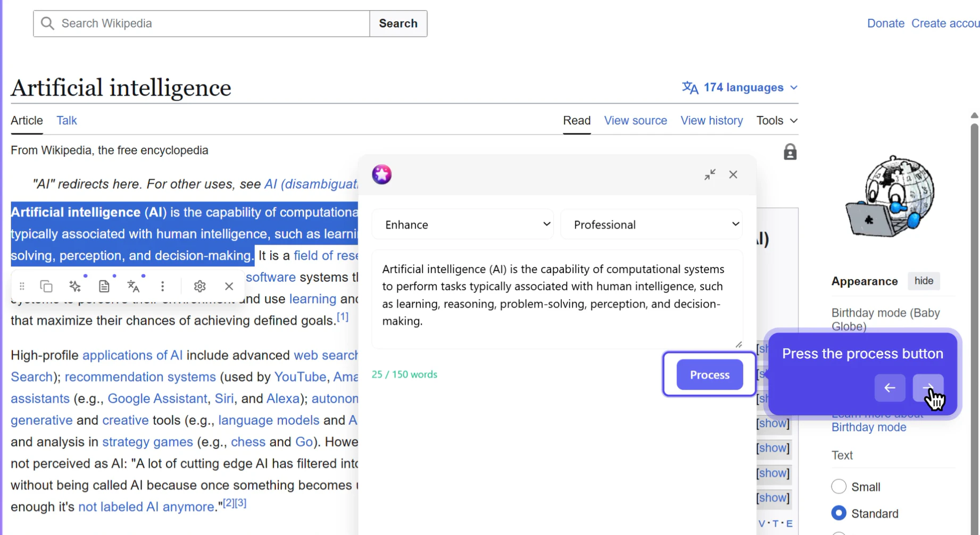Viewport: 980px width, 535px height.
Task: Open the recommendation systems link
Action: 140,377
